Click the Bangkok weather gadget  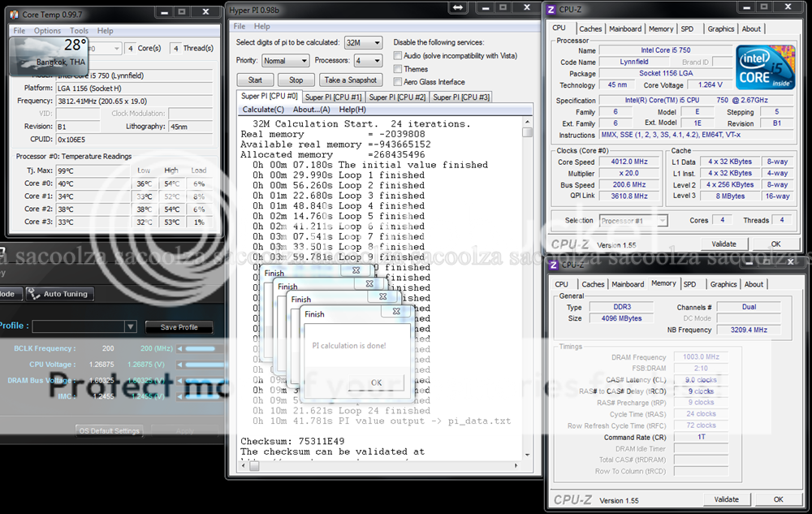point(48,54)
